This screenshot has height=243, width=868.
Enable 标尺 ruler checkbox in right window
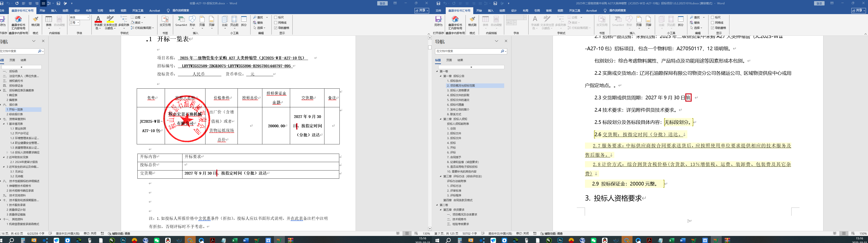pyautogui.click(x=713, y=18)
